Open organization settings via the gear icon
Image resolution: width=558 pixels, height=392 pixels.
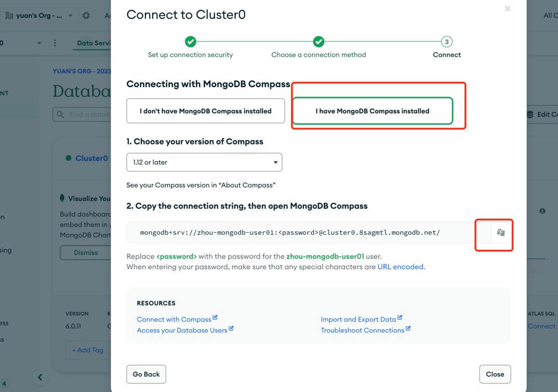point(86,16)
